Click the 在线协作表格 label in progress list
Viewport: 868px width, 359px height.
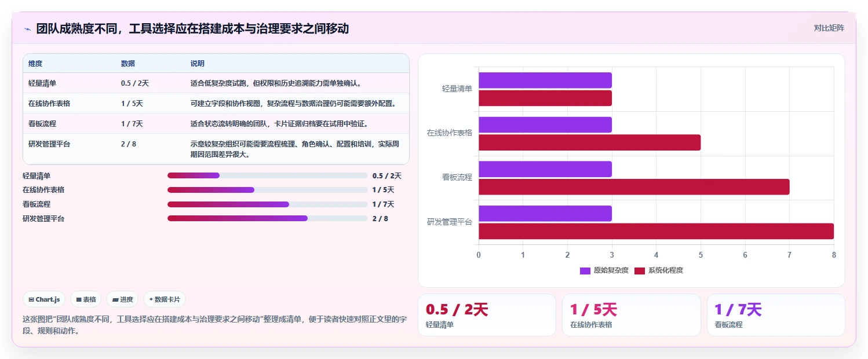coord(43,190)
